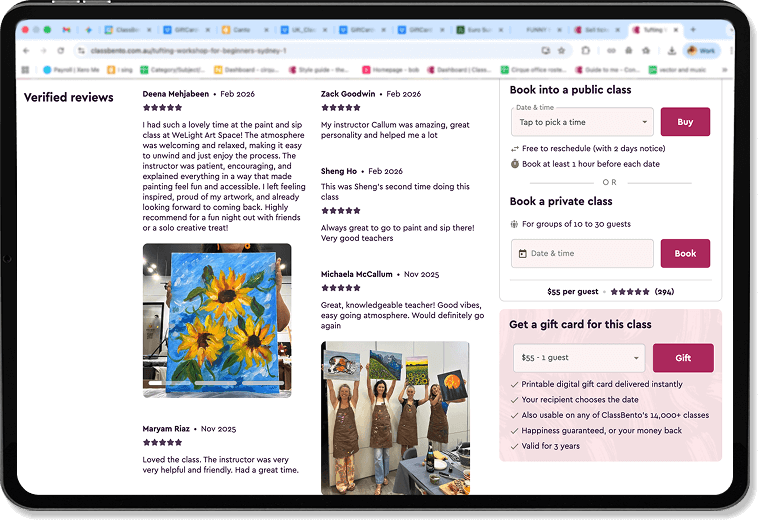The image size is (761, 523).
Task: Click the Book button
Action: [685, 253]
